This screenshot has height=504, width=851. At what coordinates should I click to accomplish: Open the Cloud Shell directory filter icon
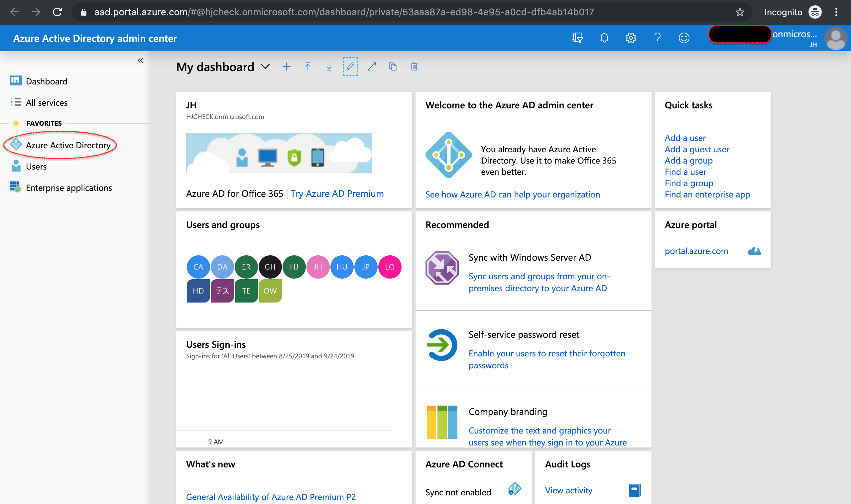[x=577, y=38]
